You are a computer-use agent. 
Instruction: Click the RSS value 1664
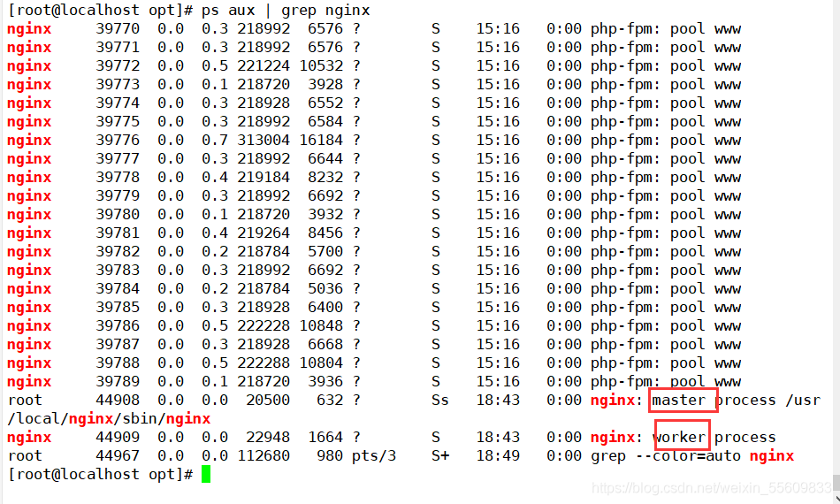coord(325,437)
